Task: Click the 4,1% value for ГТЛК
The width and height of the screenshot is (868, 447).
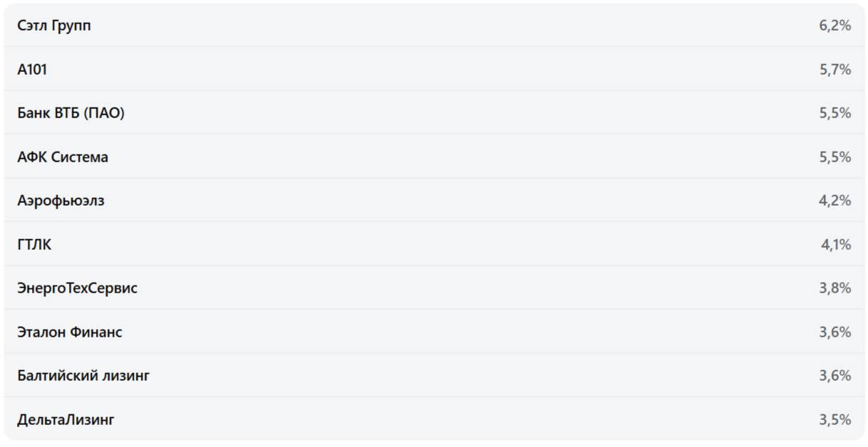Action: click(x=835, y=245)
